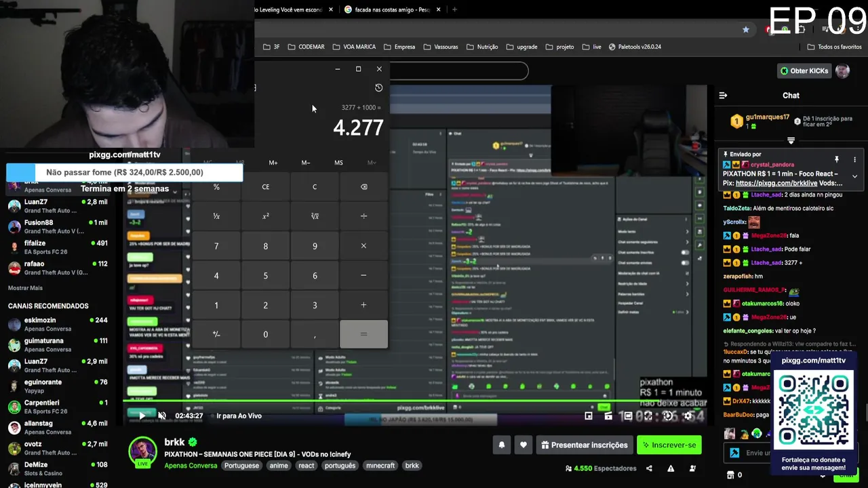This screenshot has width=868, height=488.
Task: Open the Empresa bookmark folder
Action: point(399,47)
